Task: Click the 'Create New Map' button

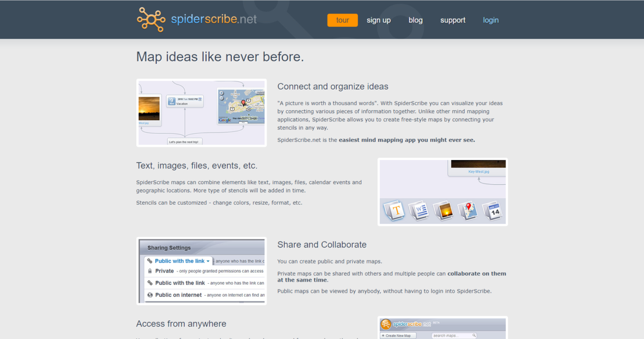Action: [398, 335]
